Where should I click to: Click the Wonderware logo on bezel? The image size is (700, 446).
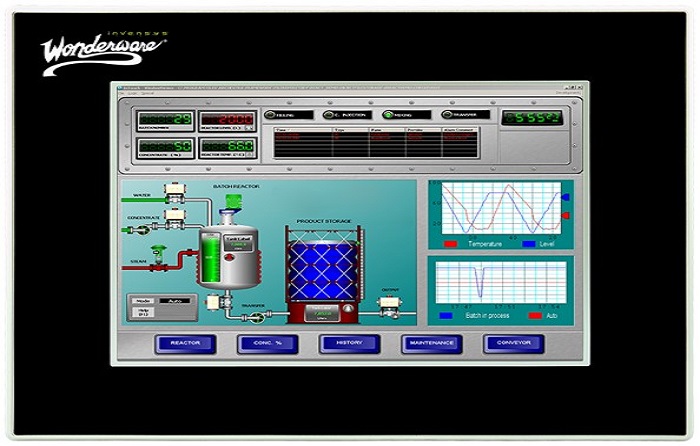[x=104, y=53]
